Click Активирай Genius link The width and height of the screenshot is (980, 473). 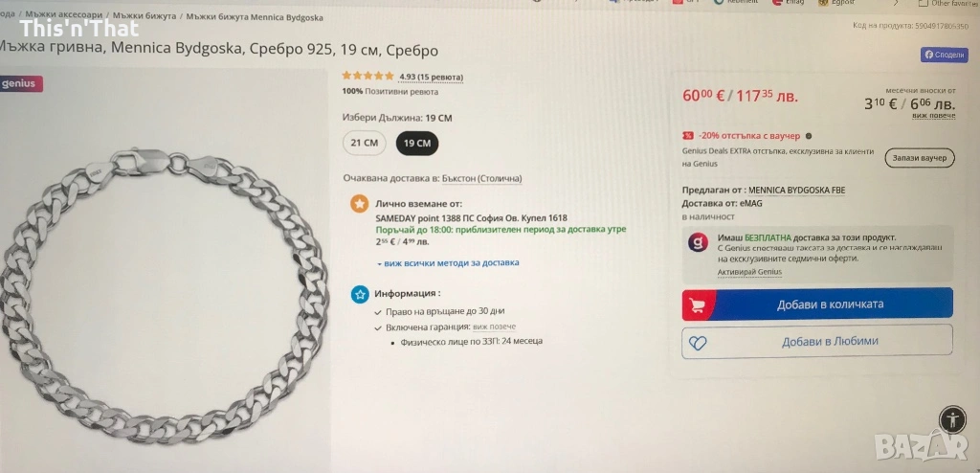749,272
